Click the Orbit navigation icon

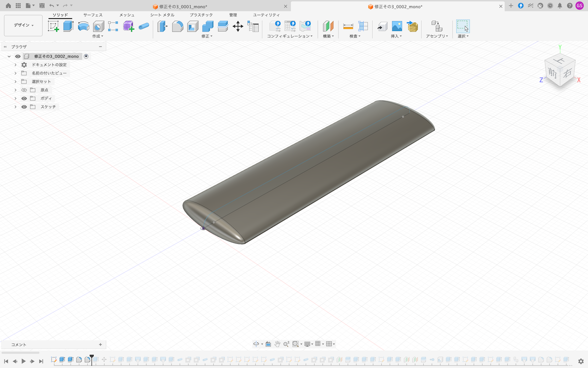[256, 344]
